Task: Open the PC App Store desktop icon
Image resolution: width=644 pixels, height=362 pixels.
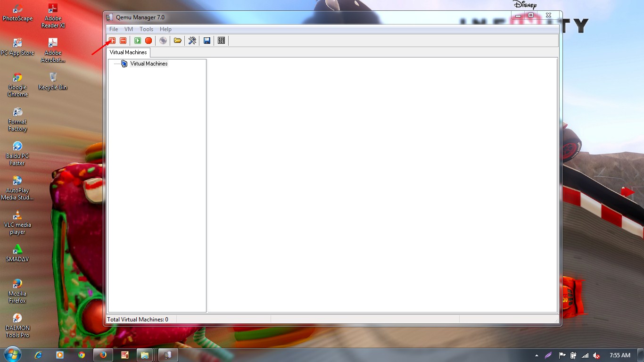Action: tap(17, 47)
